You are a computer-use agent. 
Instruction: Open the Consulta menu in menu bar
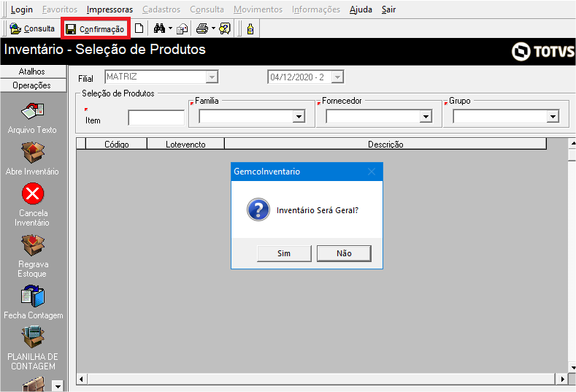pos(207,9)
